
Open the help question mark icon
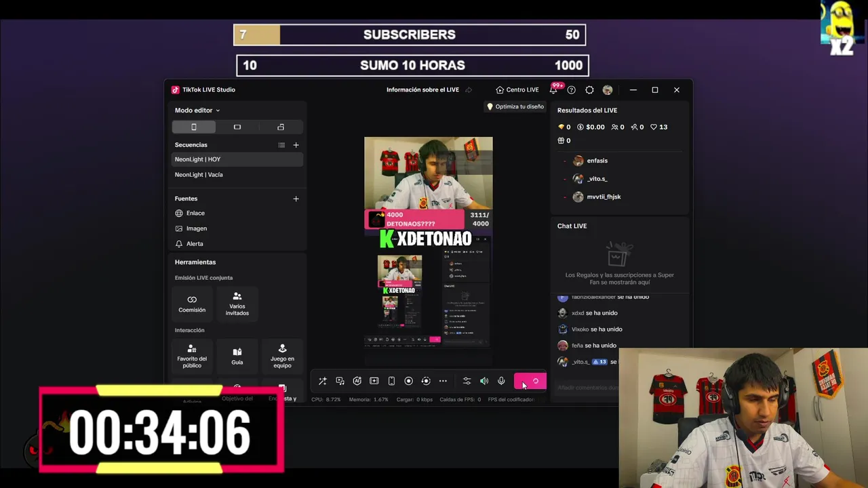click(x=571, y=89)
